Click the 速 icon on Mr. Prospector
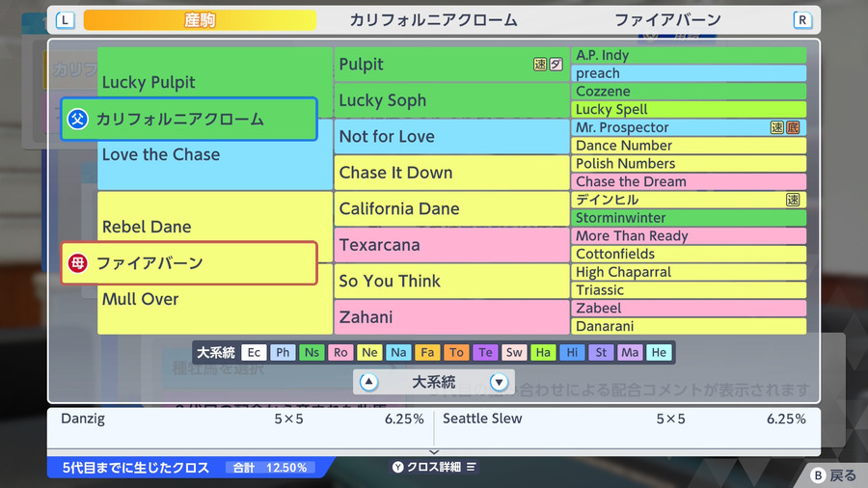The height and width of the screenshot is (488, 868). [x=777, y=127]
